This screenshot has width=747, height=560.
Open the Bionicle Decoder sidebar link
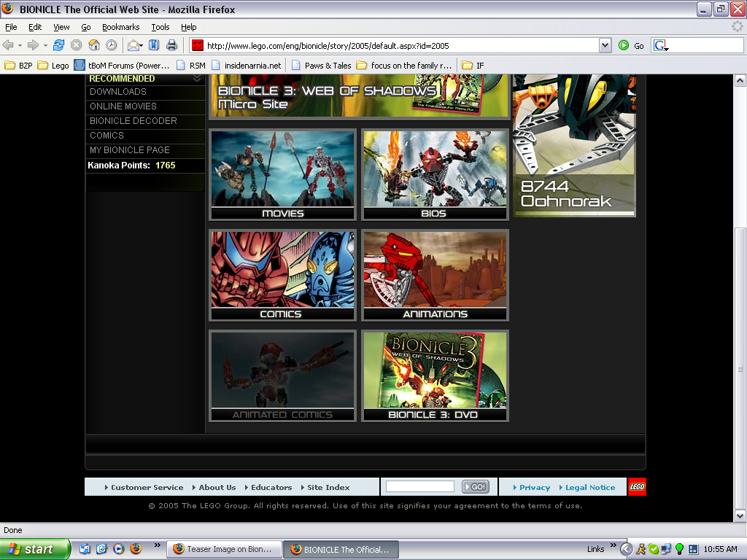[133, 121]
